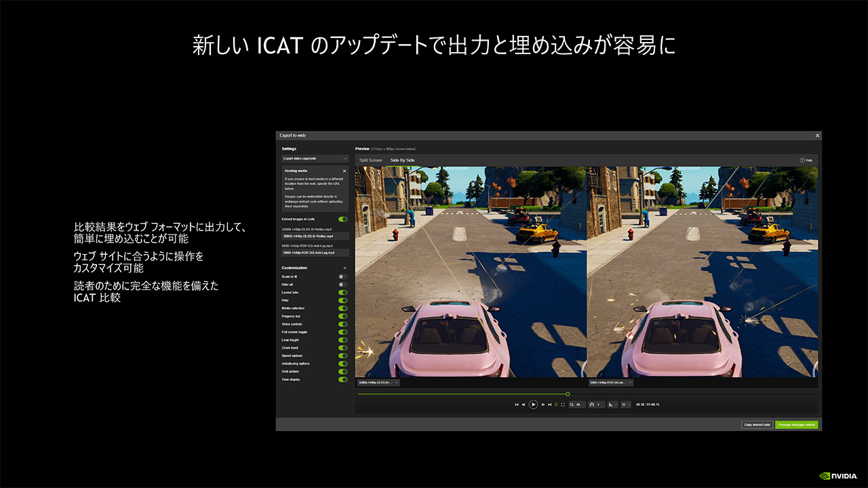Open the grid options dropdown
868x488 pixels.
pyautogui.click(x=626, y=405)
